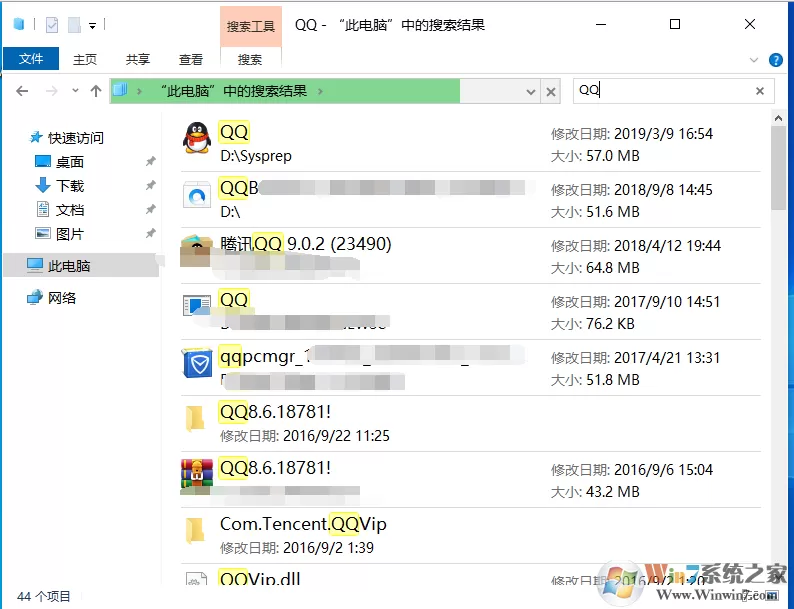Go up one folder level arrow

[x=96, y=91]
